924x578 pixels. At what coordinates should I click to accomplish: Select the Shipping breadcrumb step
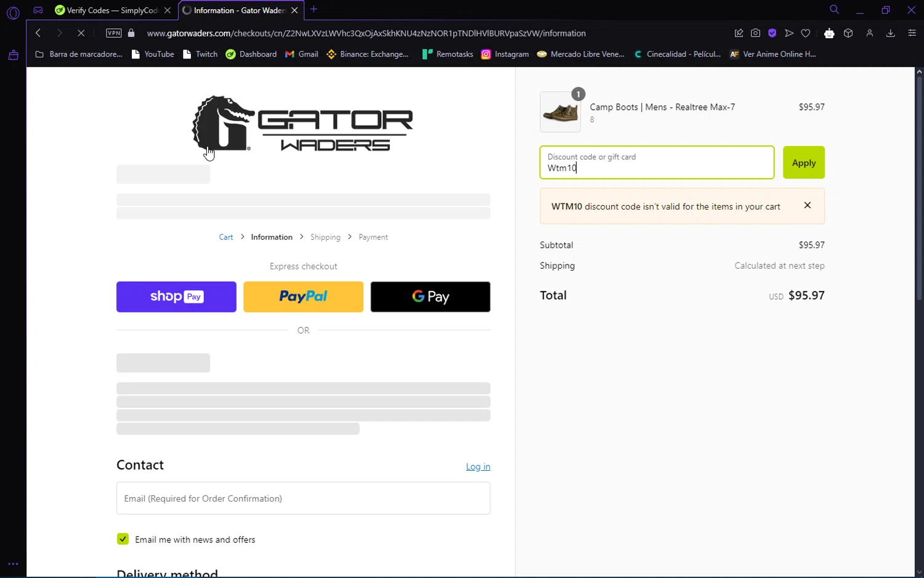[x=325, y=237]
